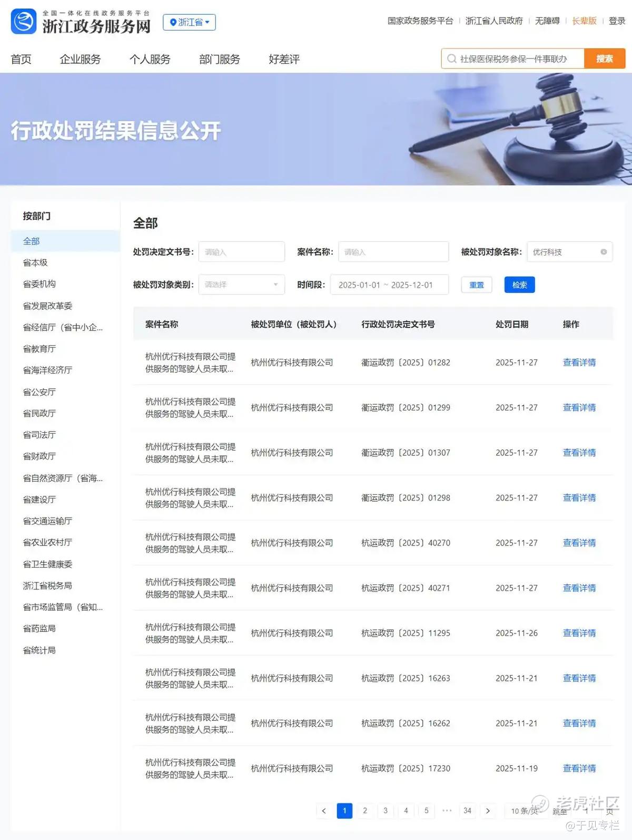
Task: Clear the 优行科技 field with the clear icon
Action: click(604, 252)
